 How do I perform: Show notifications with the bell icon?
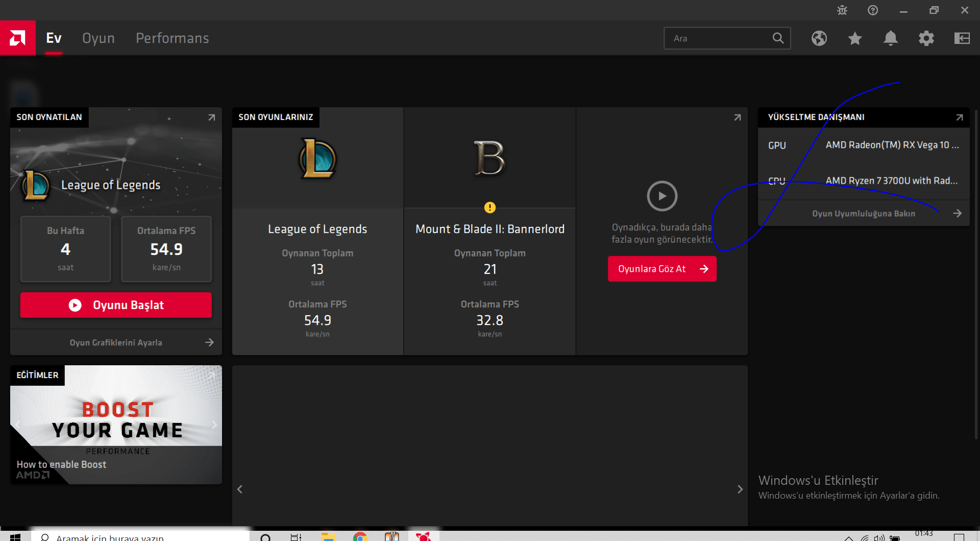[x=891, y=38]
